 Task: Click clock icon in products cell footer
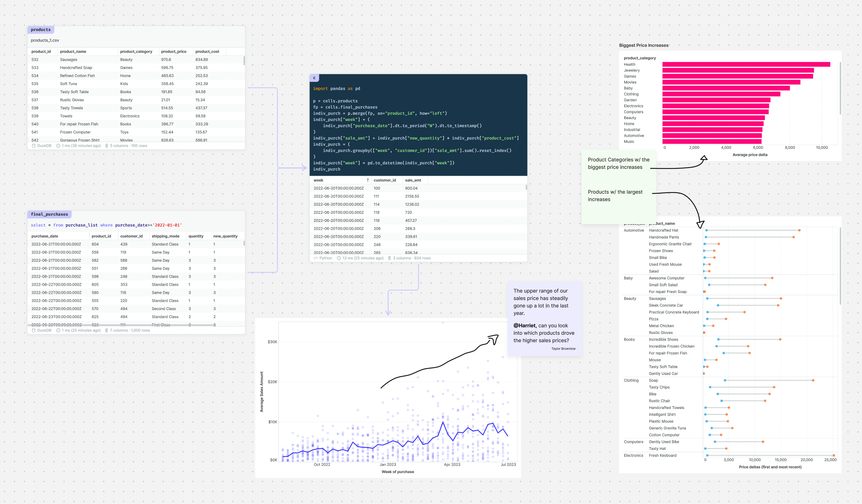point(58,146)
